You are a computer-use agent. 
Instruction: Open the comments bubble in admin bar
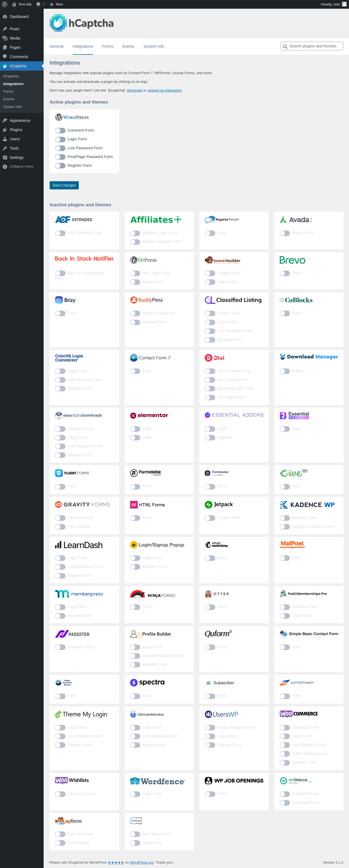[x=40, y=4]
